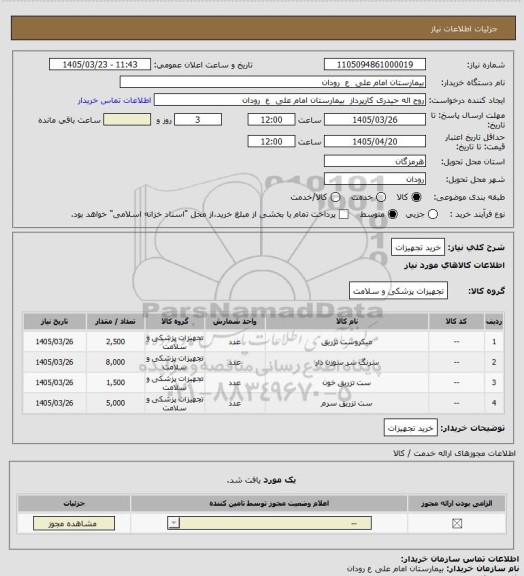524x576 pixels.
Task: Choose the جزیی purchase type radio
Action: (x=433, y=214)
